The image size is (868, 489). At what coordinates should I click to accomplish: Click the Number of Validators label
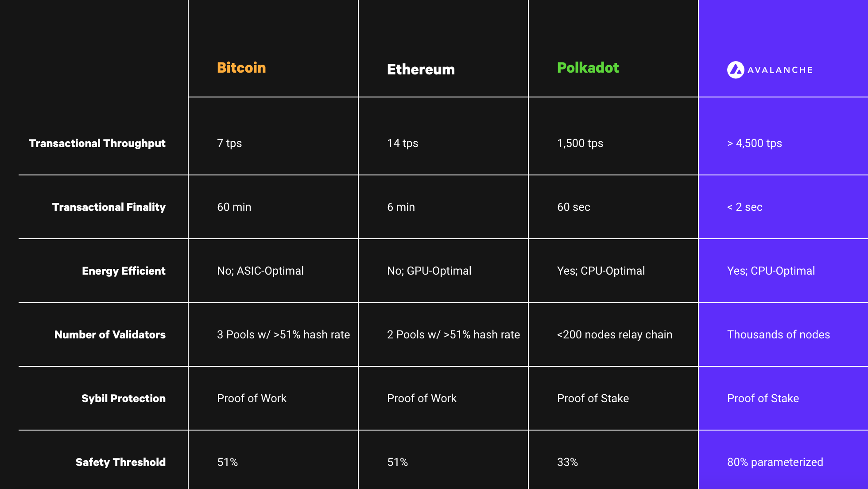pos(110,334)
